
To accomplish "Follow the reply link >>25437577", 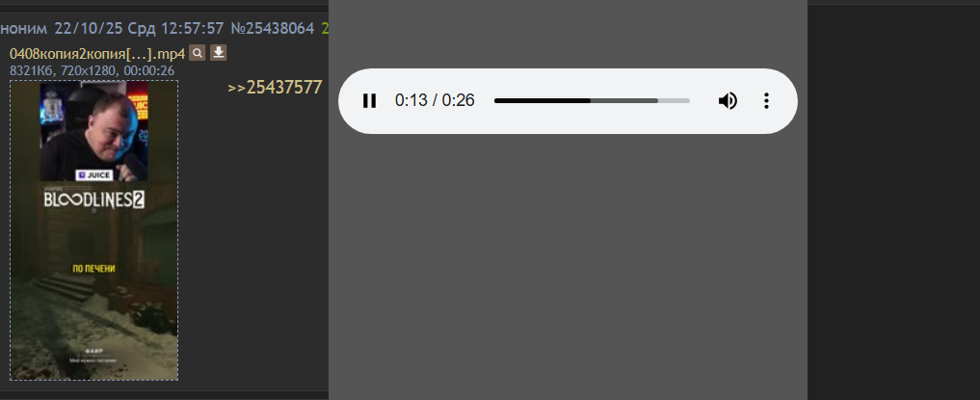I will click(275, 87).
